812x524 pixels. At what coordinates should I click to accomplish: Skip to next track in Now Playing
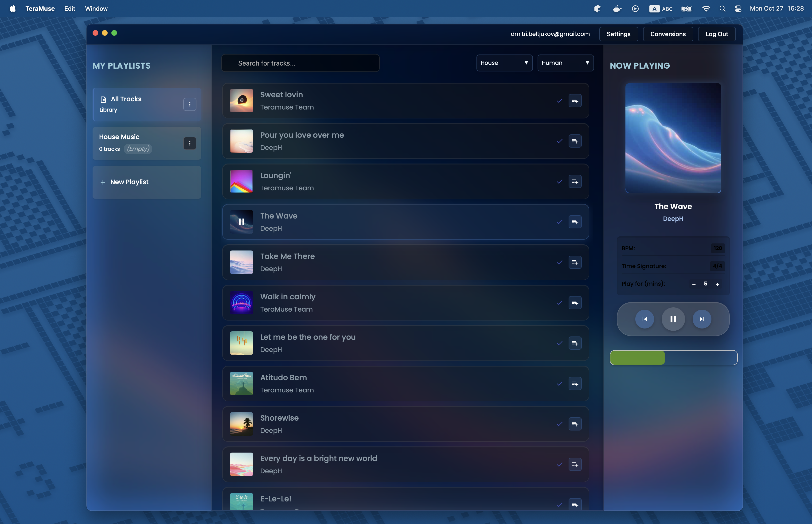click(x=702, y=319)
